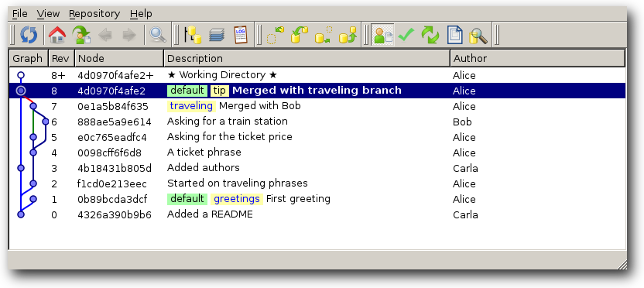
Task: Select 'Added a README' row
Action: [317, 214]
